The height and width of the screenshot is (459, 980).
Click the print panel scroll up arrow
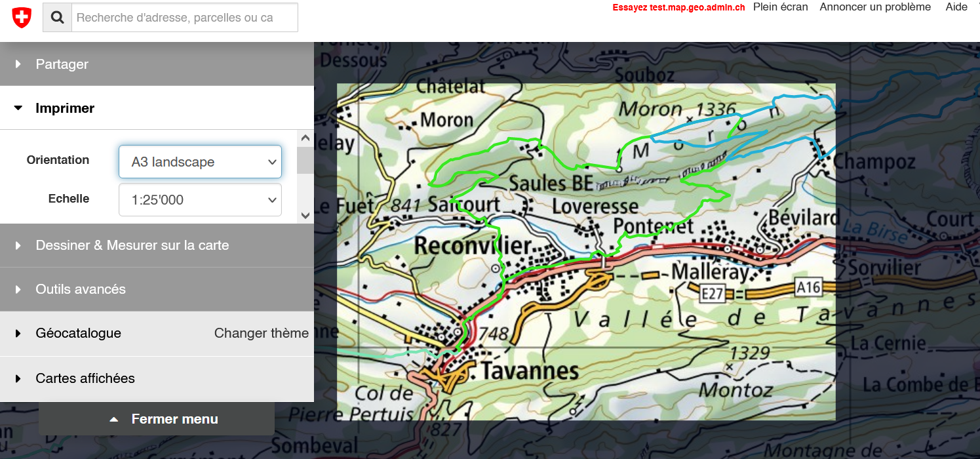[305, 138]
